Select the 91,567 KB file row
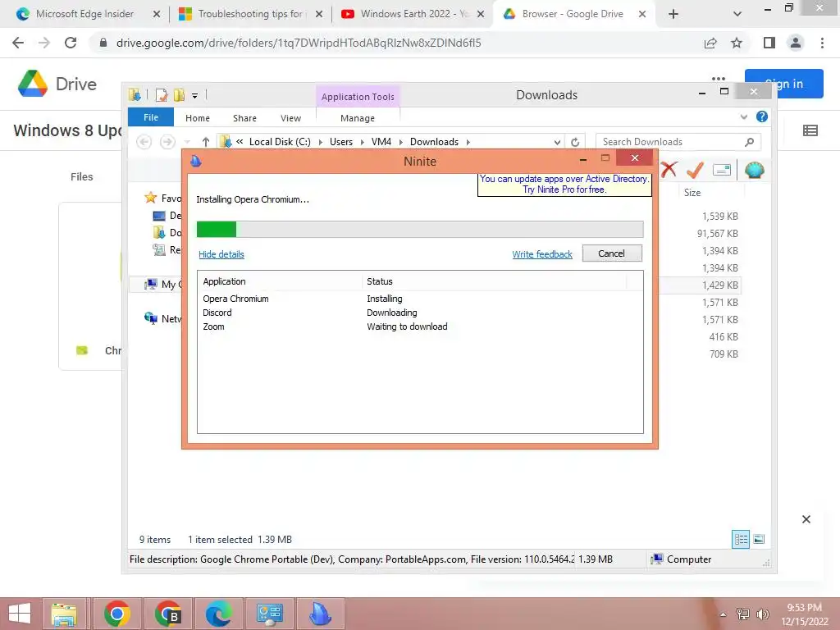840x630 pixels. coord(699,234)
